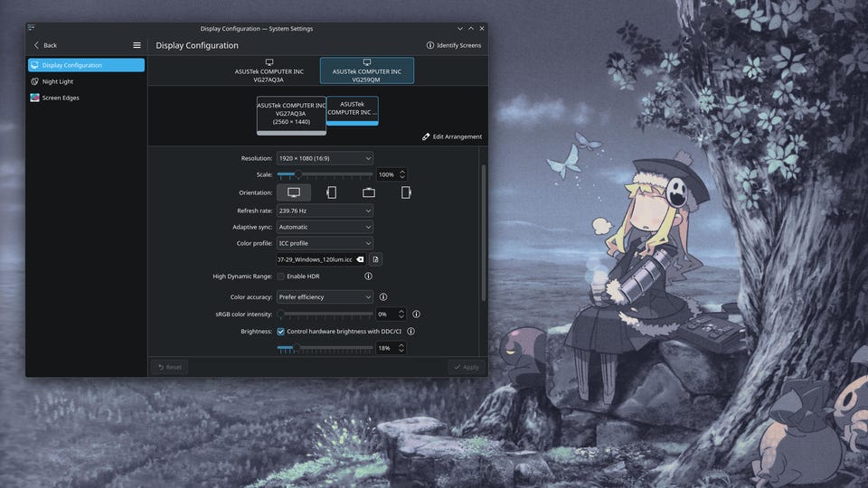Select the VG259QM monitor tab
Screen dimensions: 868x488
[366, 70]
